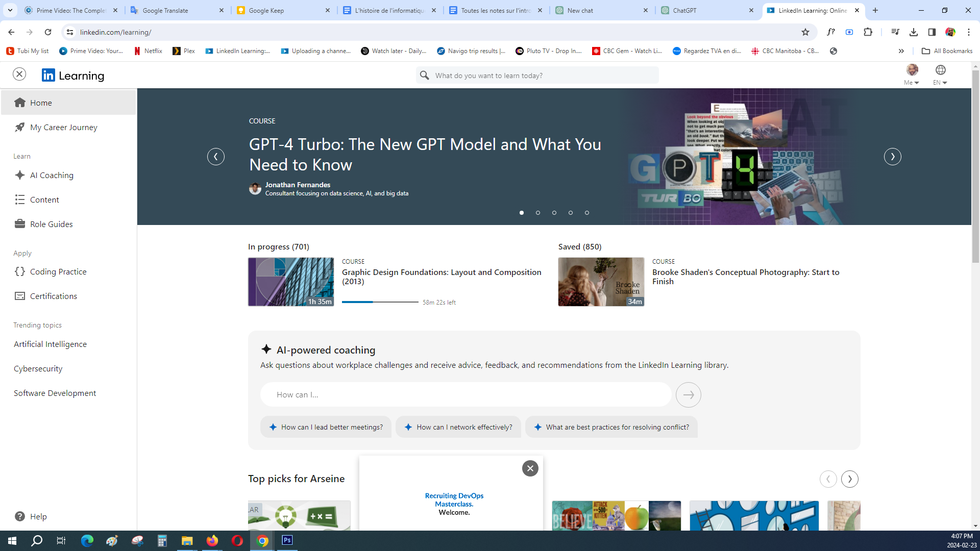Bookmark this page with the star icon
The height and width of the screenshot is (551, 980).
pos(805,32)
